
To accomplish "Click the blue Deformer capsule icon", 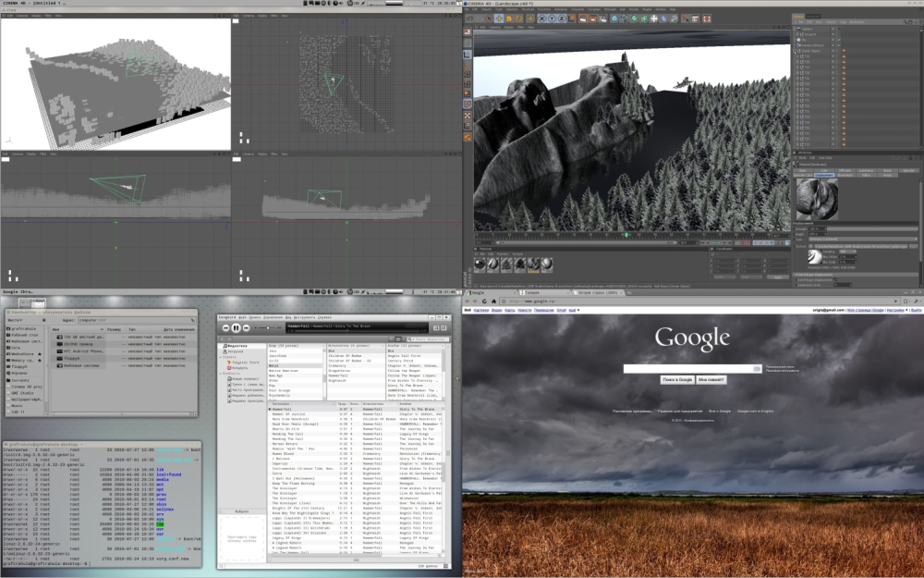I will (663, 18).
